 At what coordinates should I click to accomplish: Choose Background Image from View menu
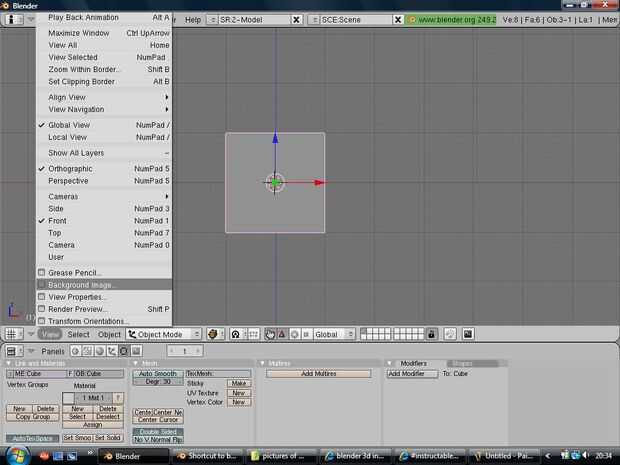tap(104, 285)
